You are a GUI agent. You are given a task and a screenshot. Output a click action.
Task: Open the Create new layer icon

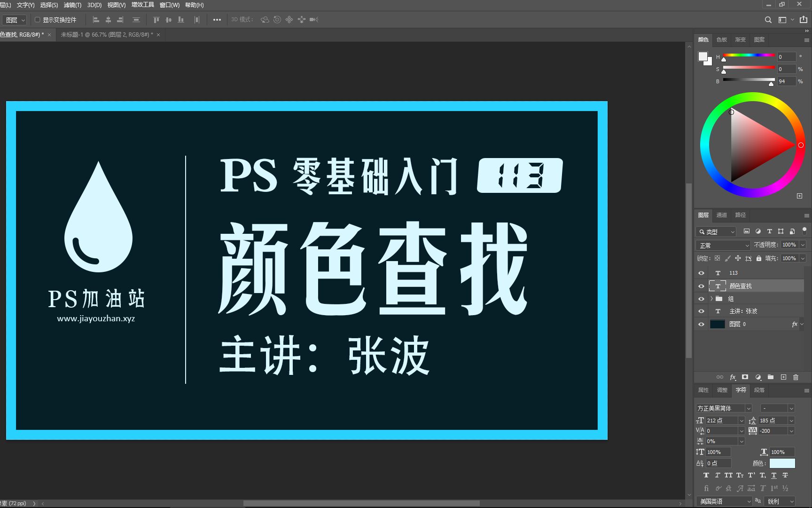783,377
